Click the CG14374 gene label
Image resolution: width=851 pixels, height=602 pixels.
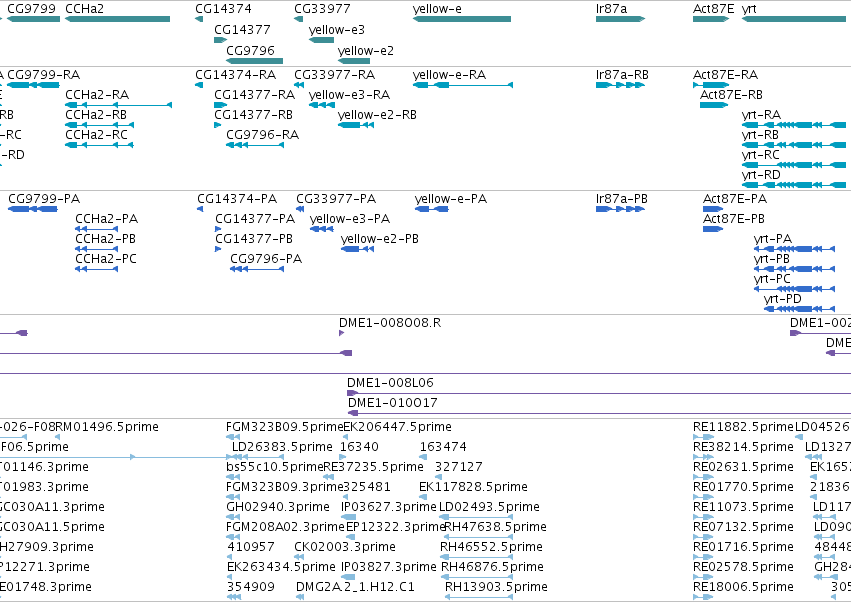coord(223,9)
